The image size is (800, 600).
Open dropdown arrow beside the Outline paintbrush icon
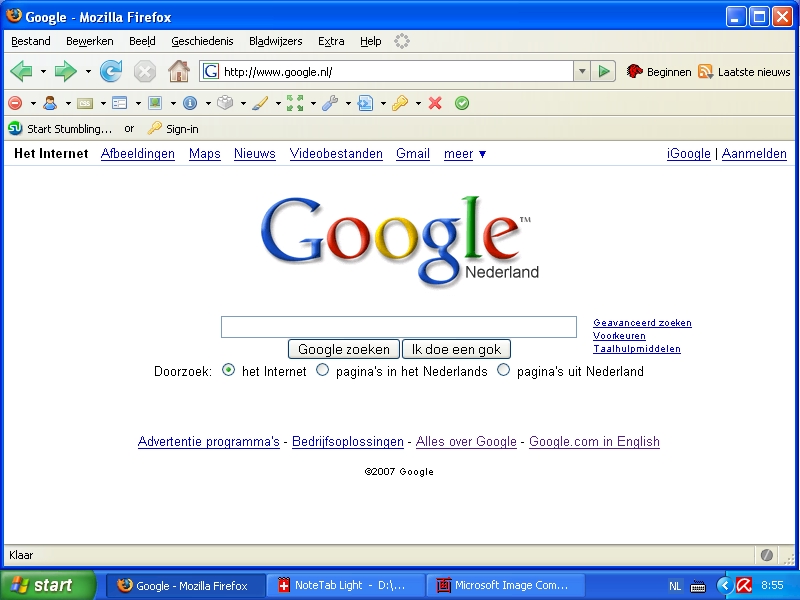click(x=278, y=104)
